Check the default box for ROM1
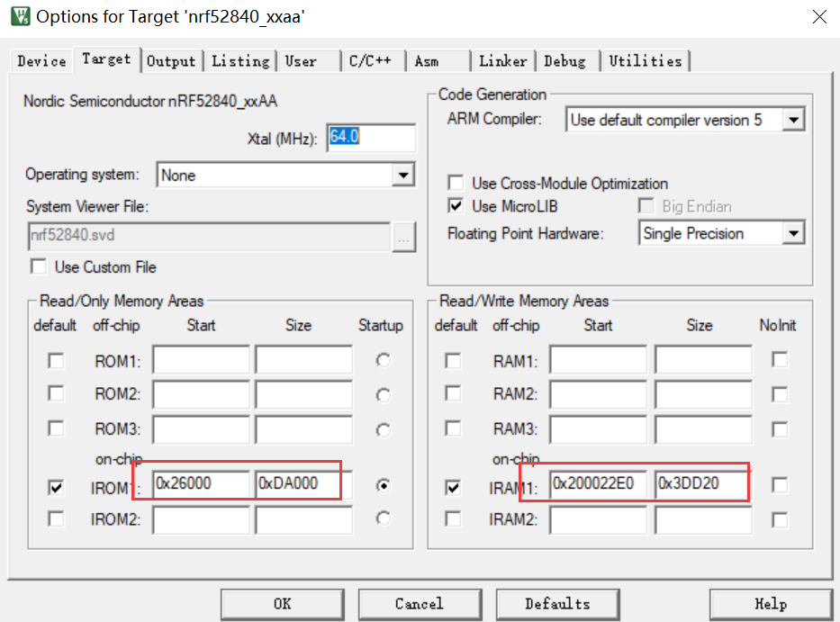This screenshot has height=622, width=840. click(55, 359)
